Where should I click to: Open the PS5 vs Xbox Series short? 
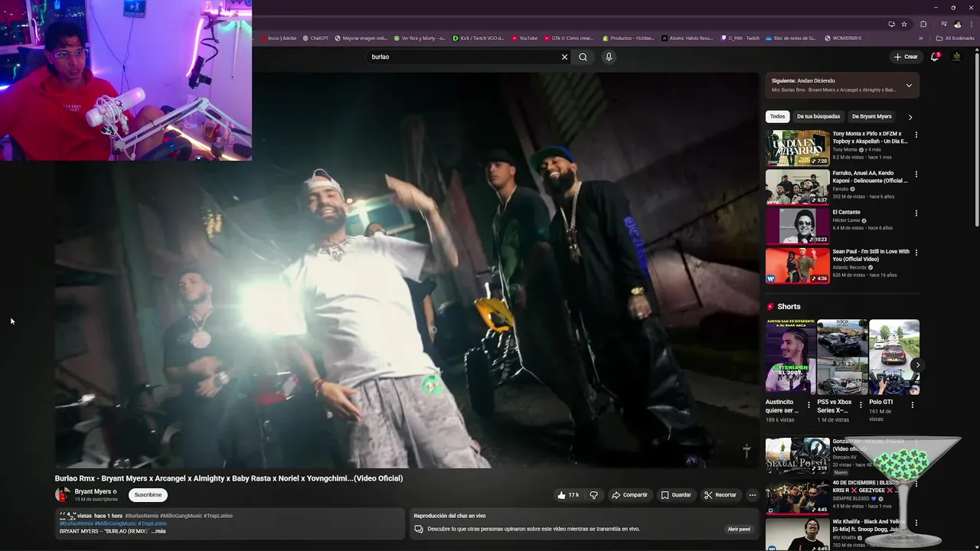pos(841,357)
